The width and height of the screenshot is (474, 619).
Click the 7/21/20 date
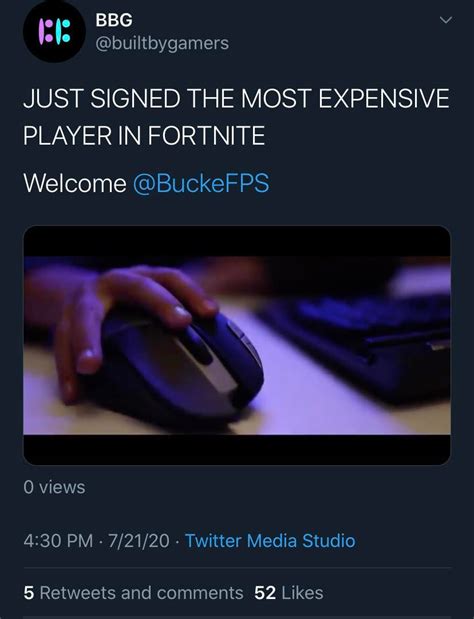click(x=138, y=540)
